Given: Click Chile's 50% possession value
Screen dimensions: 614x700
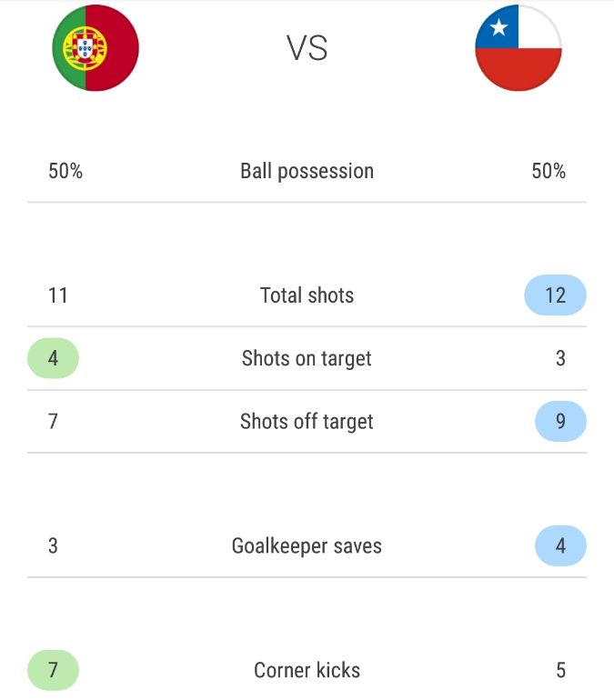Looking at the screenshot, I should pyautogui.click(x=549, y=171).
